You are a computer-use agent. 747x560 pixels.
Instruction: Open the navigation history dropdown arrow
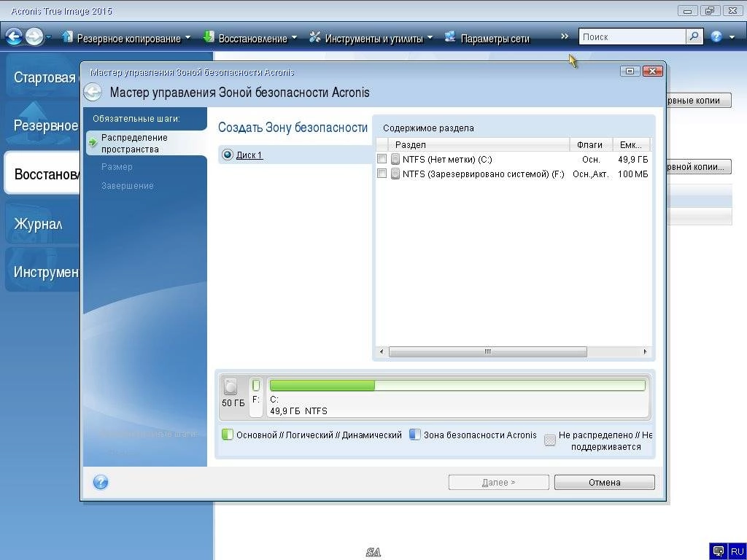coord(48,37)
